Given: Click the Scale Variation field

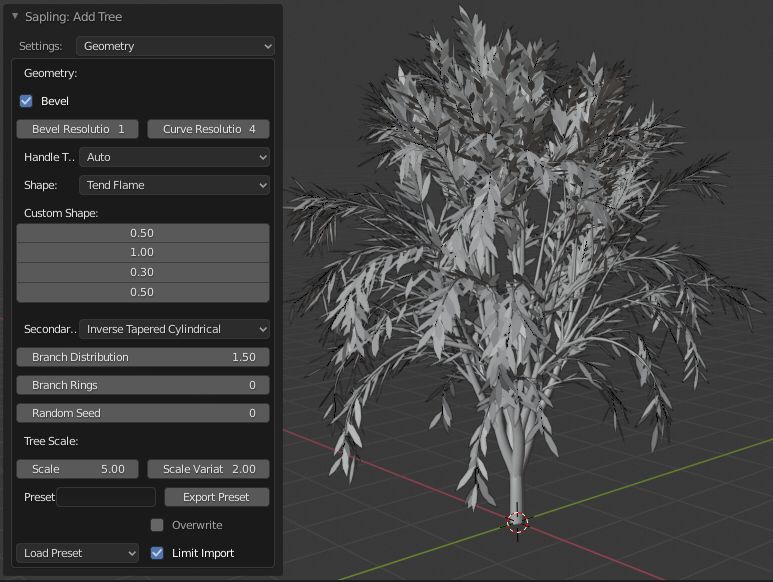Looking at the screenshot, I should (x=208, y=469).
